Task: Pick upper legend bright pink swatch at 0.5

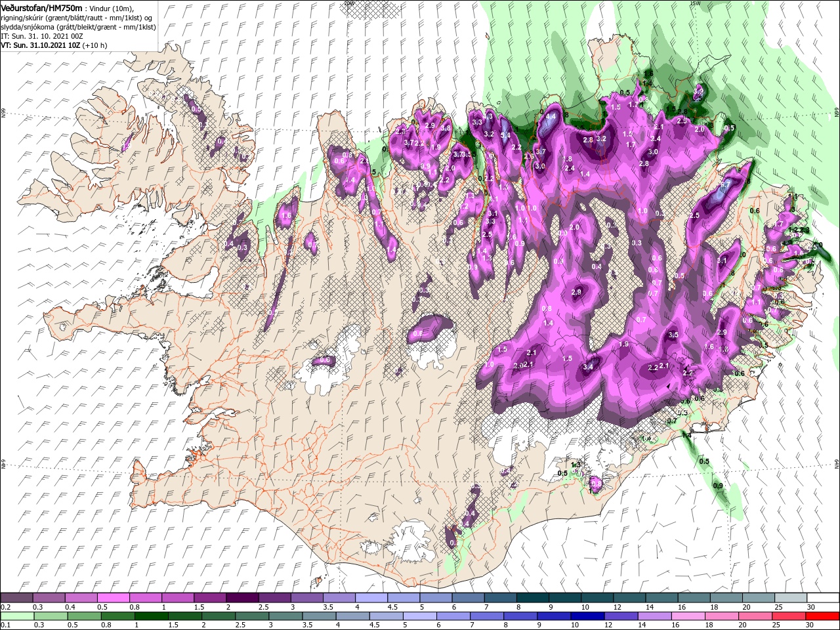Action: 113,598
